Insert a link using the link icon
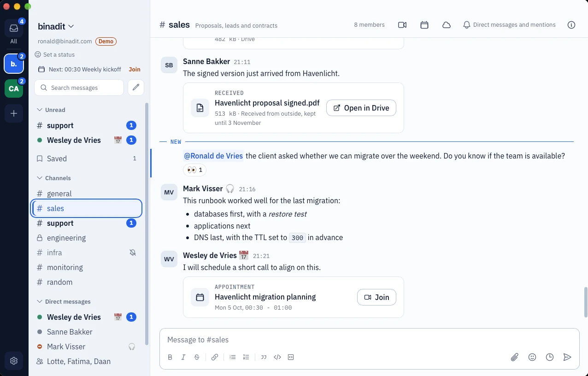588x376 pixels. pyautogui.click(x=215, y=357)
